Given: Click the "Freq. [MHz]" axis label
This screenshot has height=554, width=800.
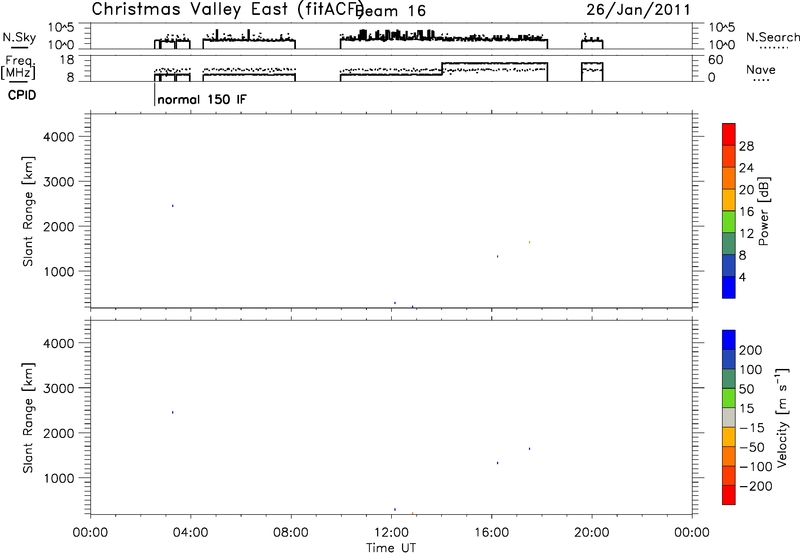Looking at the screenshot, I should tap(19, 67).
